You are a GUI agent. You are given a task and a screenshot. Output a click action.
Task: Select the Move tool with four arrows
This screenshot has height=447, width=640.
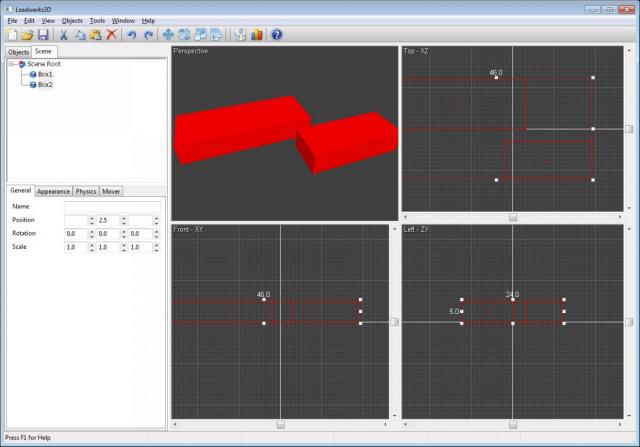[x=168, y=35]
